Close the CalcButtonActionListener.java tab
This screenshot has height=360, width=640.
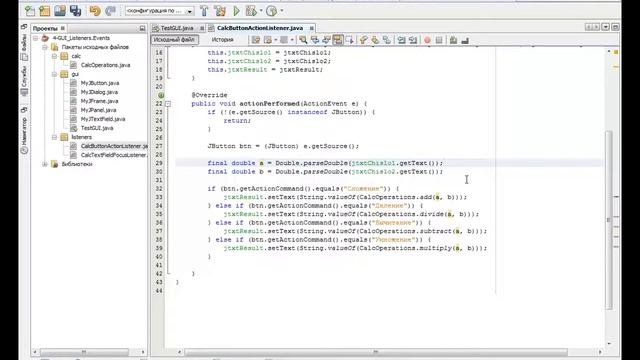[311, 28]
